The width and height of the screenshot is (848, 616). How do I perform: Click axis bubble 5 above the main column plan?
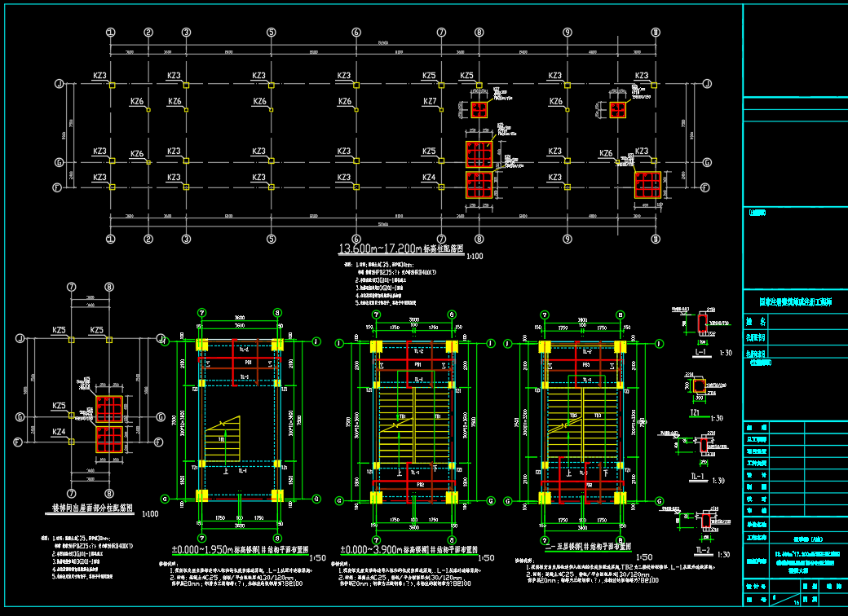coord(271,33)
